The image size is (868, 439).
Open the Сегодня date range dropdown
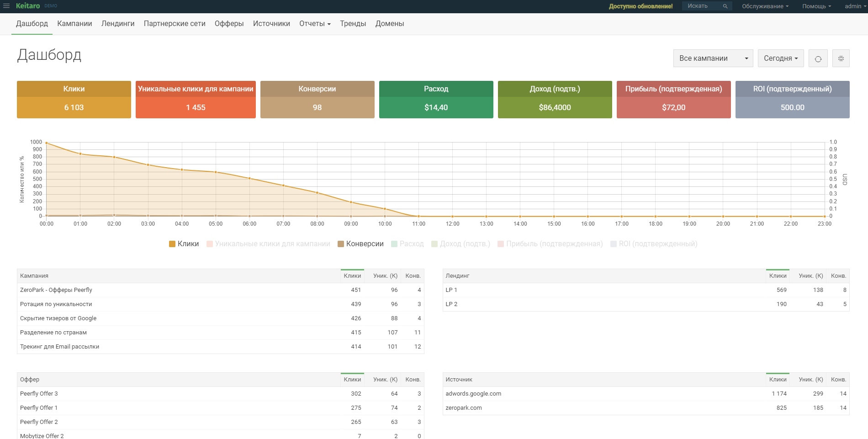(x=781, y=58)
